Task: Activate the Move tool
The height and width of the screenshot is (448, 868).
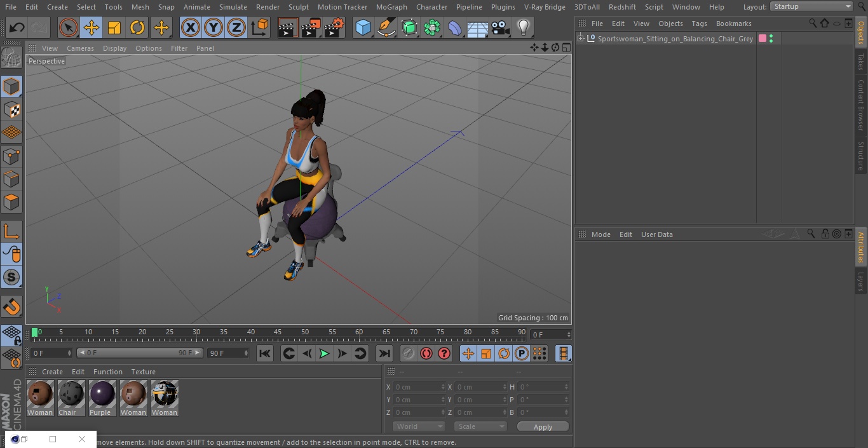Action: click(x=92, y=28)
